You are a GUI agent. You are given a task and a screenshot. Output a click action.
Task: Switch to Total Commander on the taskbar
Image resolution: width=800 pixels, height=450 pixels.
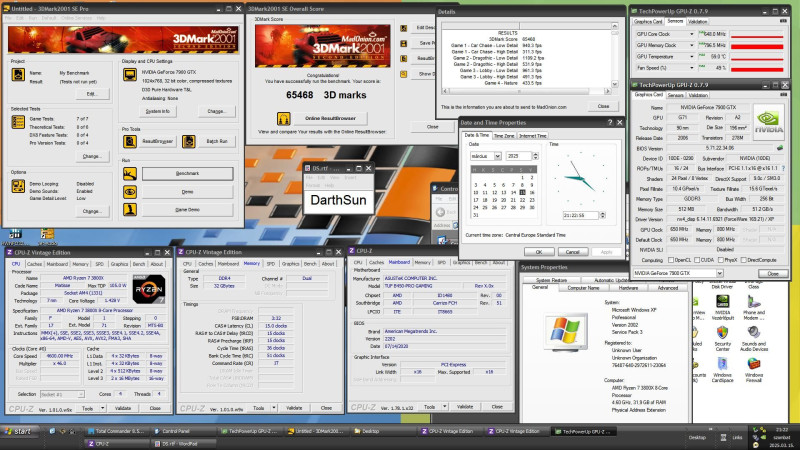pos(117,431)
